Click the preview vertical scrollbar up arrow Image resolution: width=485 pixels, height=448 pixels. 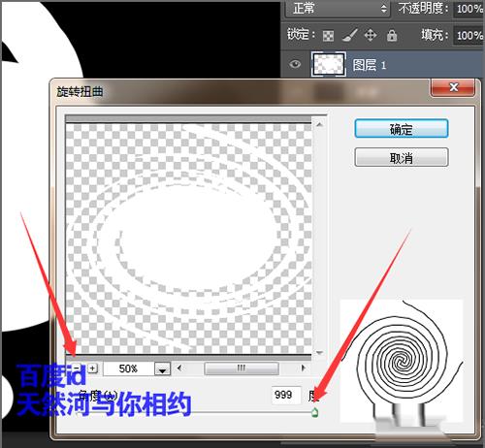[319, 124]
